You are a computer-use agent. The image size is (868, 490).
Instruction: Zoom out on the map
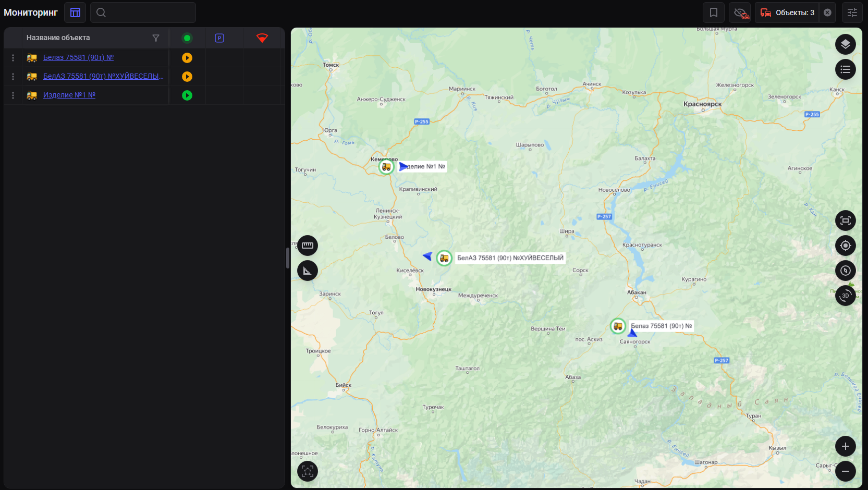[845, 471]
